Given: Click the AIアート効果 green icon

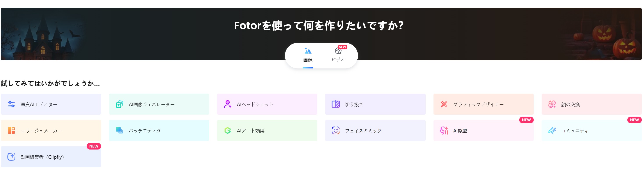Looking at the screenshot, I should click(228, 130).
